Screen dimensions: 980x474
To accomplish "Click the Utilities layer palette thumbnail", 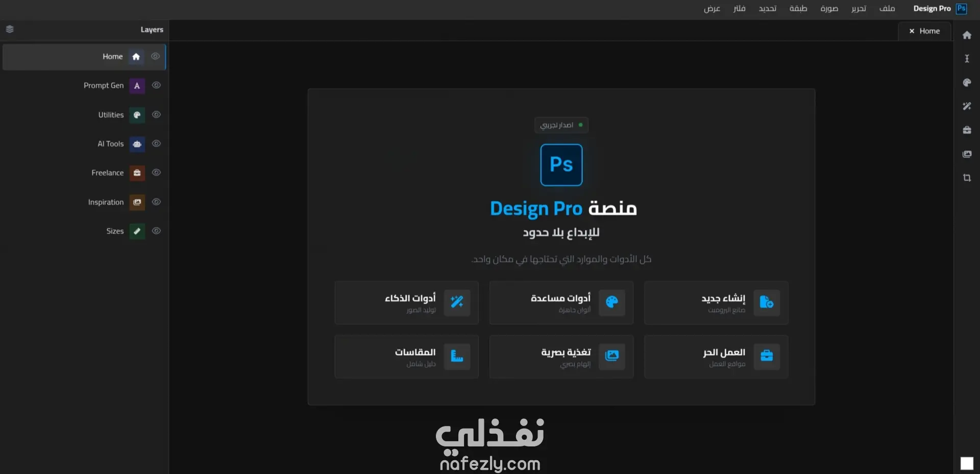I will pos(137,115).
